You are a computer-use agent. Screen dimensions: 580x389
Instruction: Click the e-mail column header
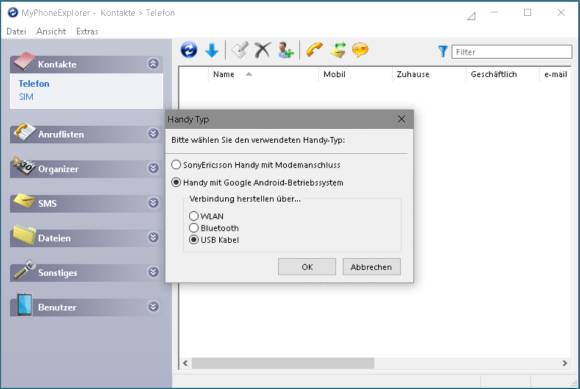556,74
